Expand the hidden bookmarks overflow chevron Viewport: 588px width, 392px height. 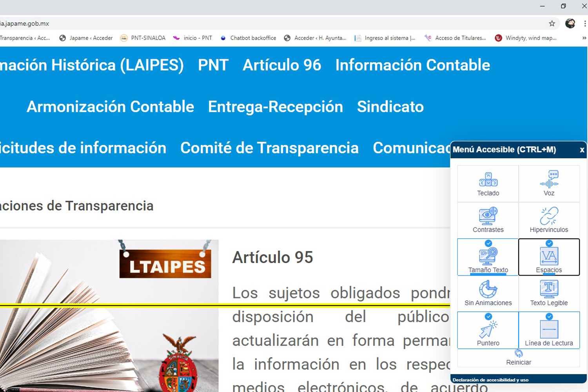(x=584, y=38)
